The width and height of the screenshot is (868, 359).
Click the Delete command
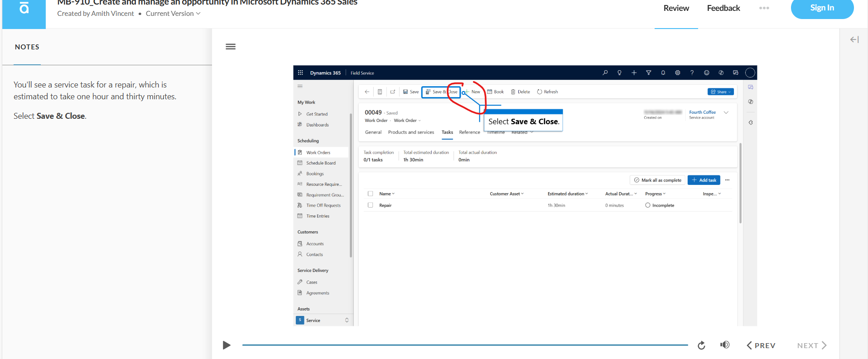tap(520, 92)
